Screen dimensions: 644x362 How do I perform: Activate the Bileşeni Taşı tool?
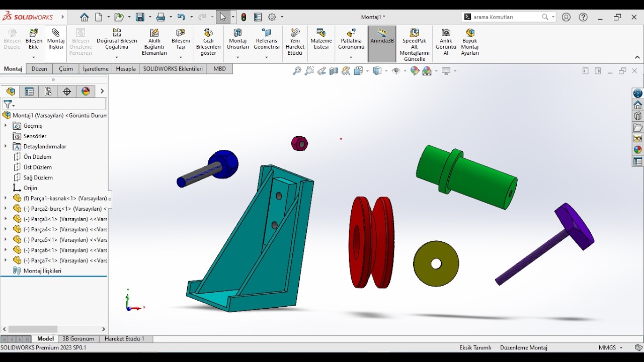[x=181, y=40]
